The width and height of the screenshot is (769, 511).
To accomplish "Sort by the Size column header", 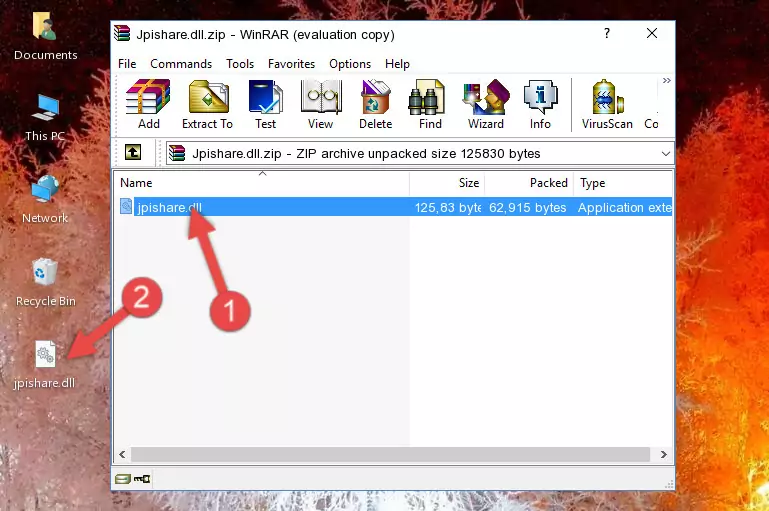I will (x=447, y=183).
